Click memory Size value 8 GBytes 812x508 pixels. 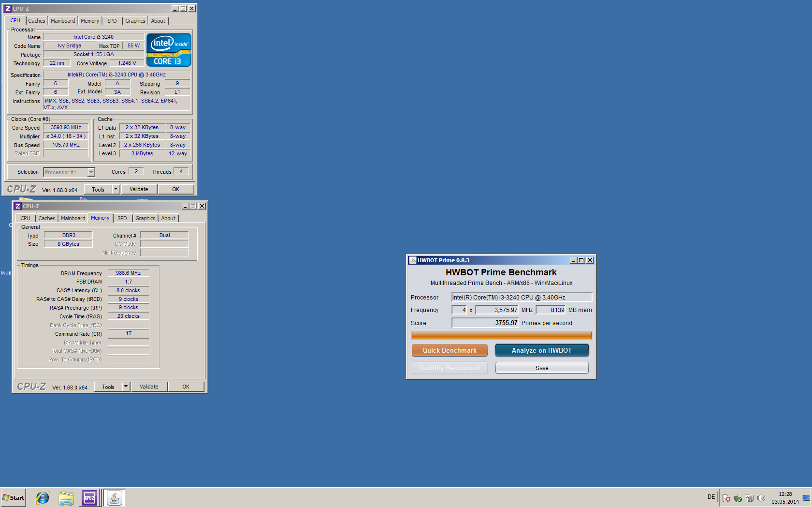click(69, 244)
